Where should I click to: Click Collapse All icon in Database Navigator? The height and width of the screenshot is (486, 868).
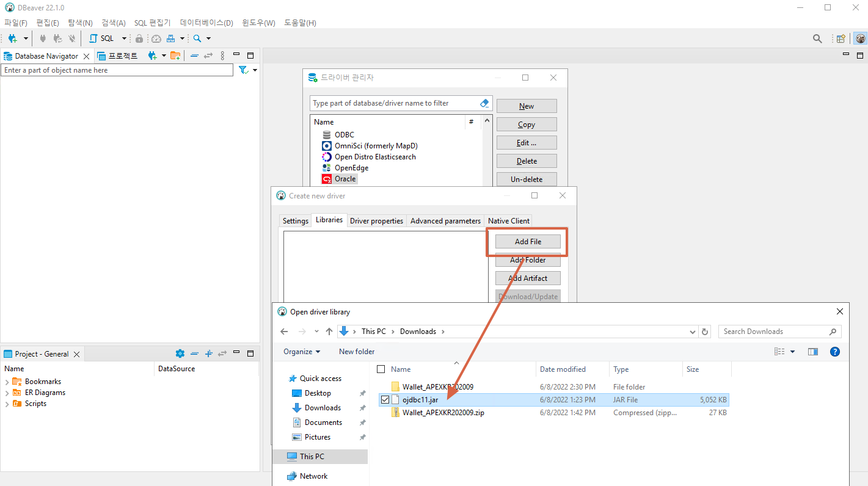pos(194,56)
